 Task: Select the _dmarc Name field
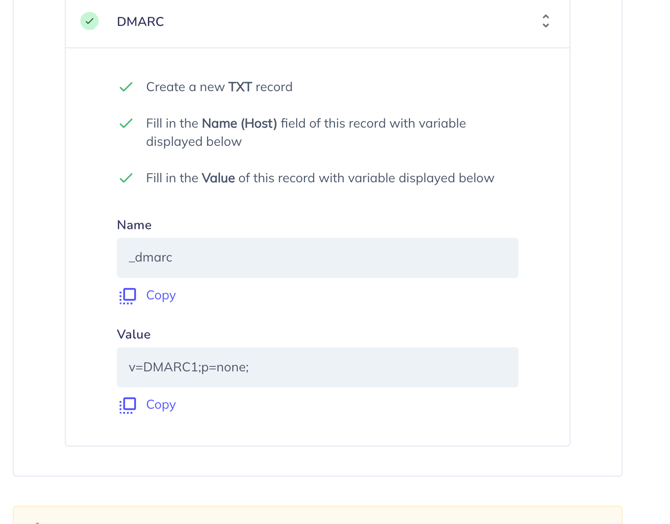pyautogui.click(x=317, y=258)
